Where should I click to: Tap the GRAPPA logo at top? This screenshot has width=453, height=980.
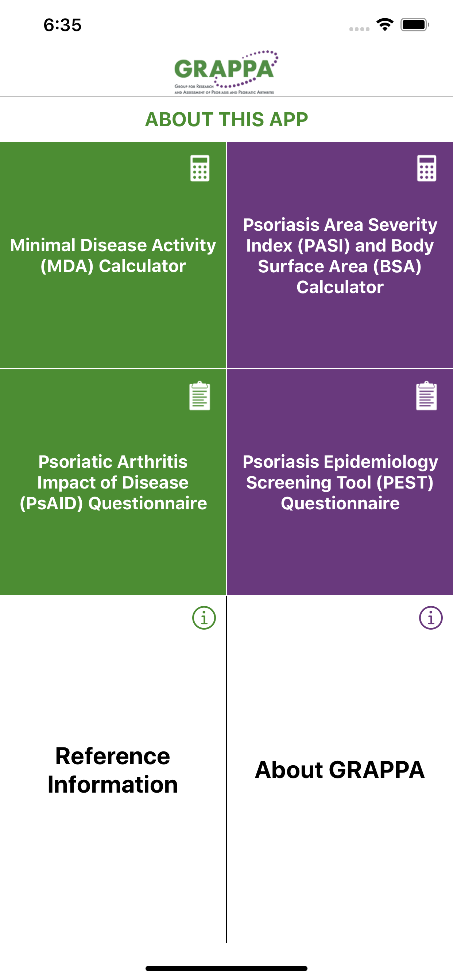pos(226,72)
